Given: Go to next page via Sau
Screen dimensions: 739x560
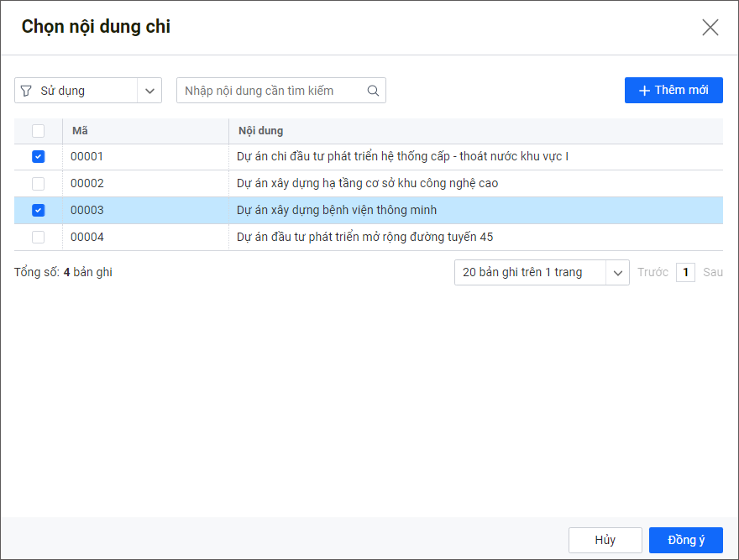Looking at the screenshot, I should (x=712, y=272).
